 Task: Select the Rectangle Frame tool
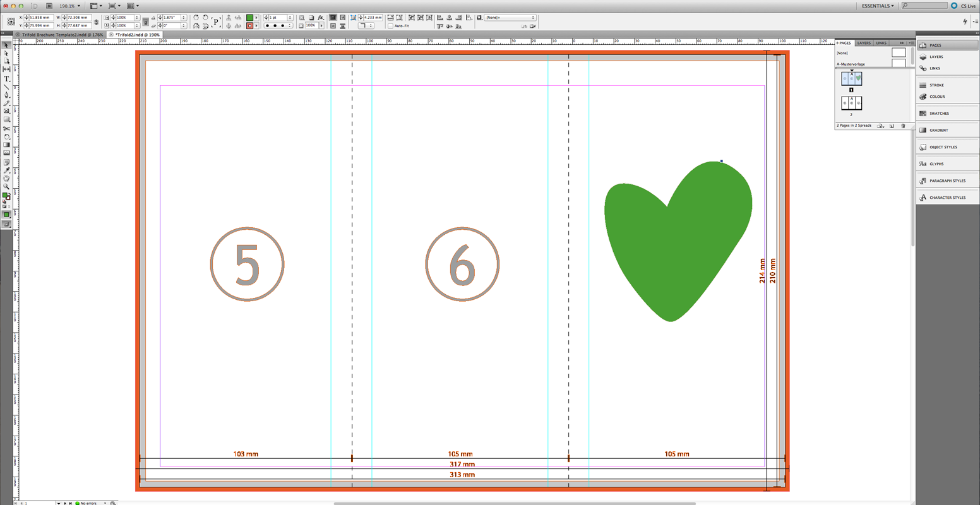click(x=7, y=111)
